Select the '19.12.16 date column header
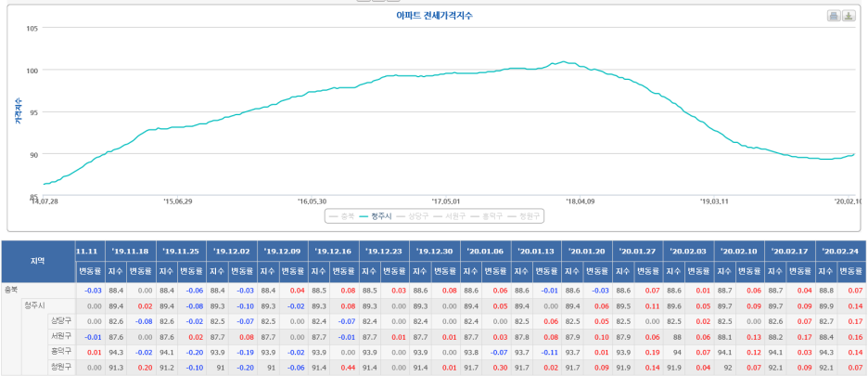Screen dimensions: 868x376 [x=333, y=251]
